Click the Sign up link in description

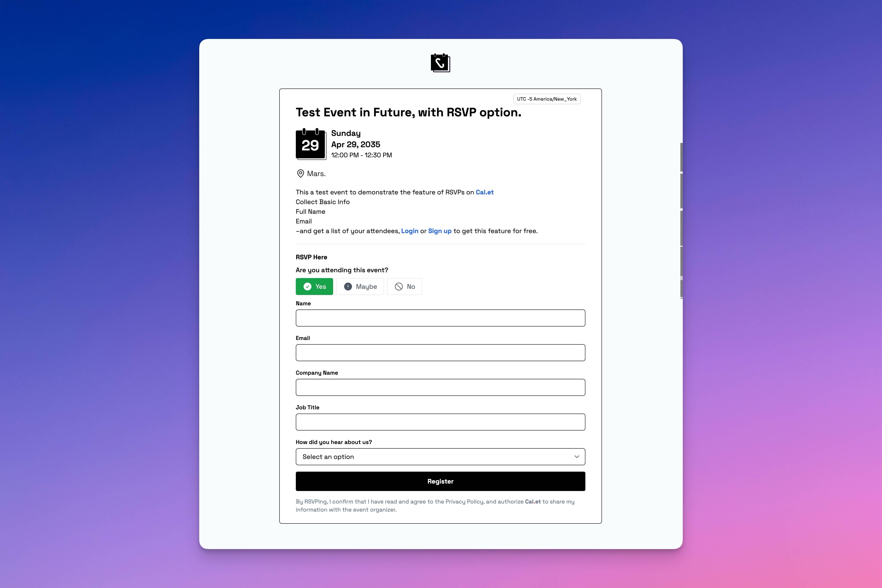(439, 230)
